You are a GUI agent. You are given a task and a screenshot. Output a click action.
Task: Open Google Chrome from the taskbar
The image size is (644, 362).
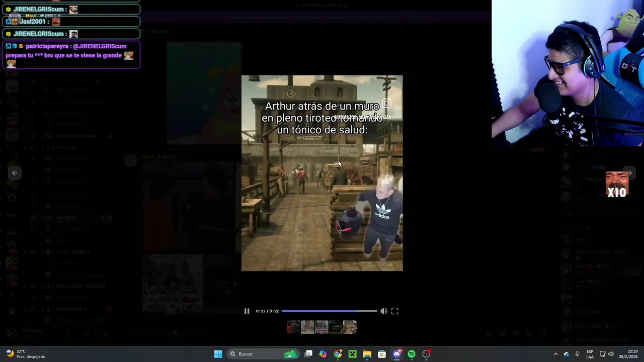click(x=338, y=354)
